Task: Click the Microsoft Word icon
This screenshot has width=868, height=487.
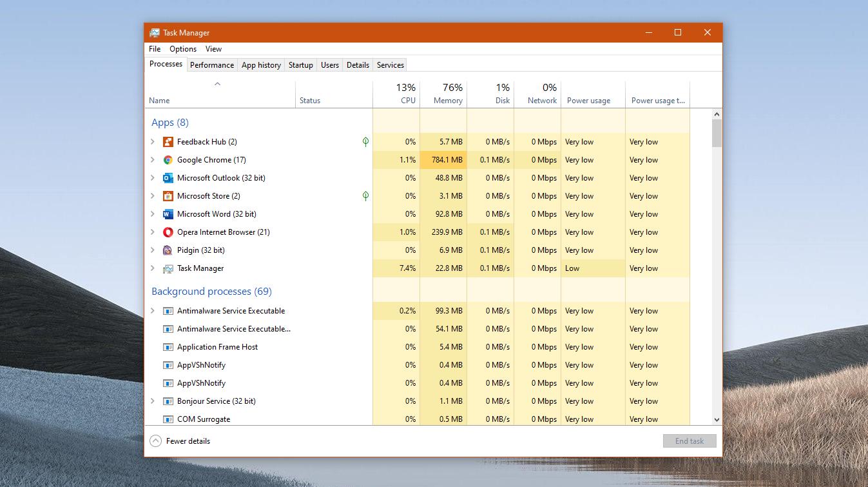Action: click(x=168, y=214)
